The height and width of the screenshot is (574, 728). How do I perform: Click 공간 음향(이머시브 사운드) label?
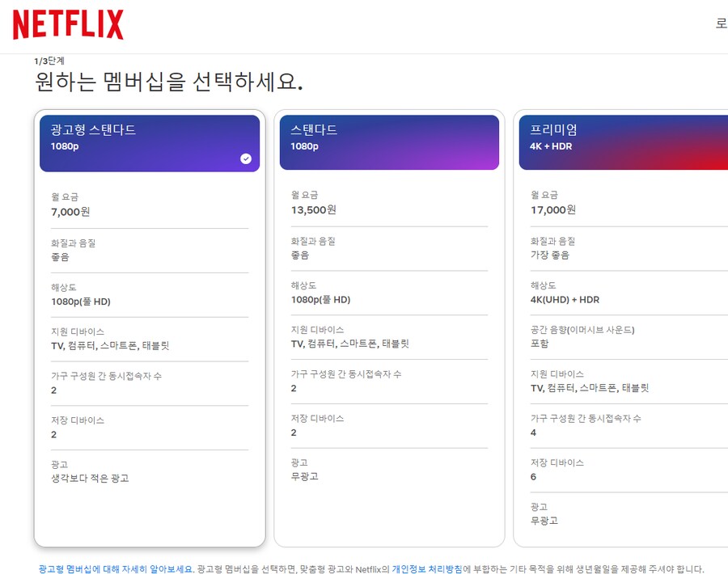click(582, 330)
